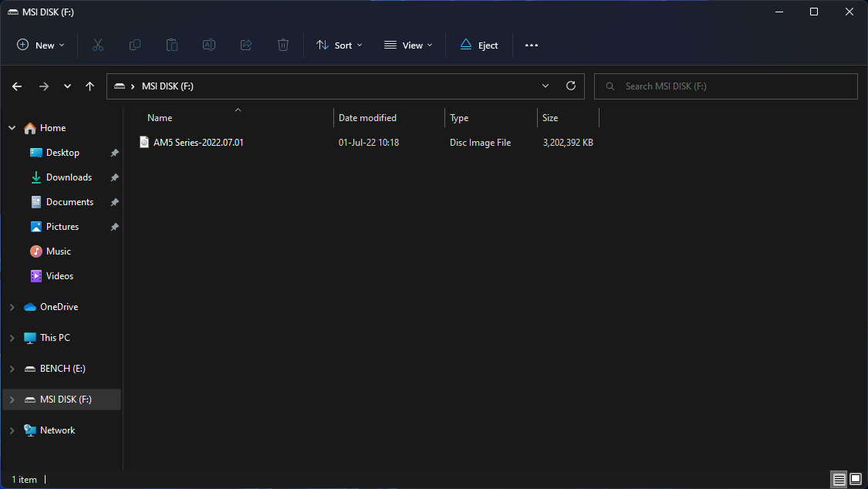
Task: Open Downloads in the navigation pane
Action: tap(69, 177)
